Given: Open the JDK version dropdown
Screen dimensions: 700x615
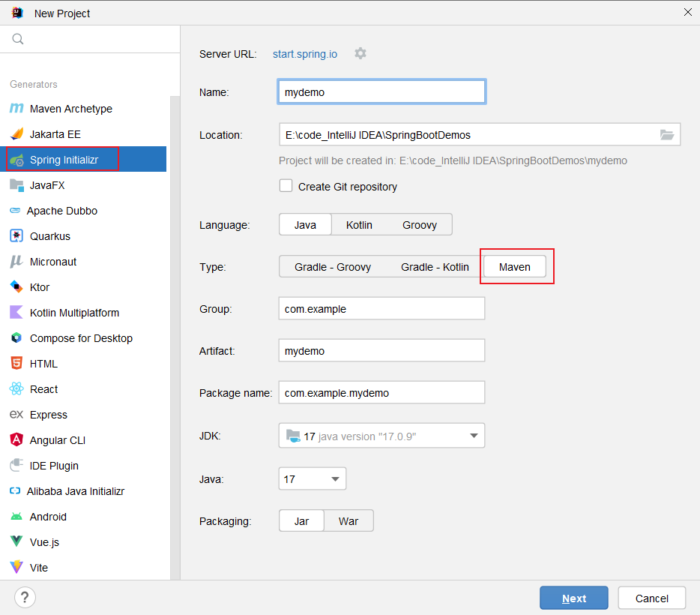Looking at the screenshot, I should click(x=381, y=436).
